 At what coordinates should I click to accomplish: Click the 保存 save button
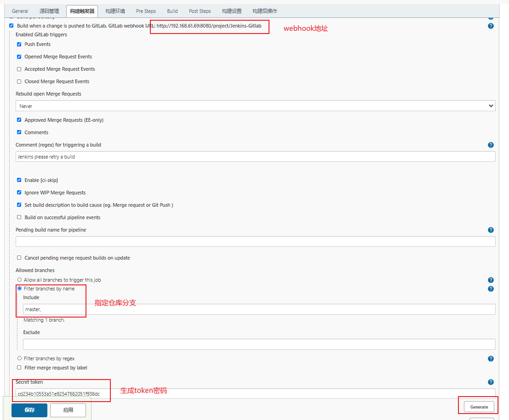coord(29,410)
